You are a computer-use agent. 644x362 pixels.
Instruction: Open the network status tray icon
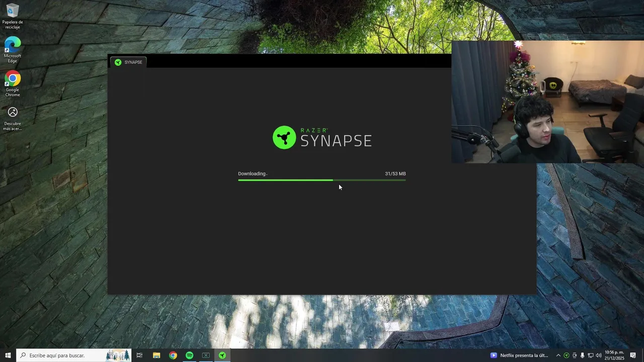(x=591, y=355)
